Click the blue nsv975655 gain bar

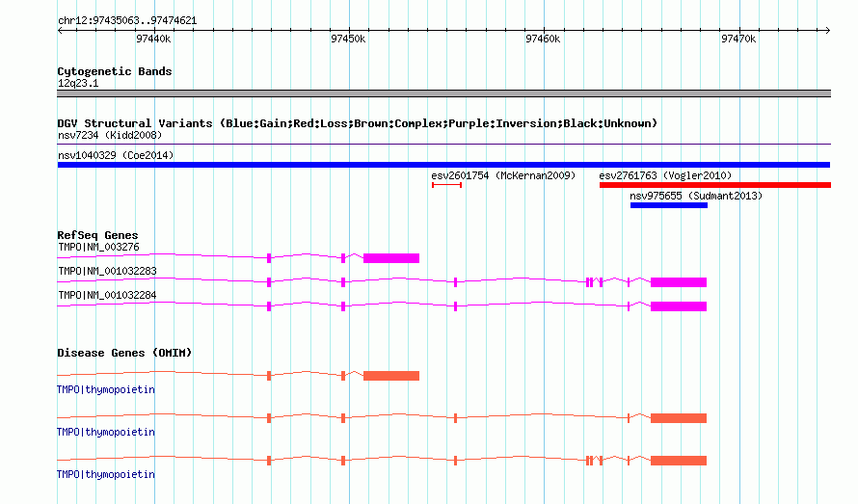tap(669, 205)
